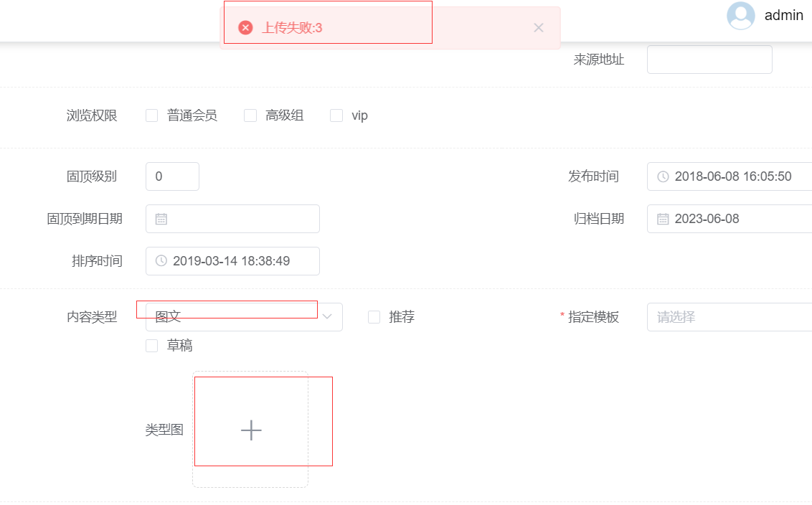Image resolution: width=812 pixels, height=505 pixels.
Task: Click the plus icon to upload 类型图
Action: (x=251, y=430)
